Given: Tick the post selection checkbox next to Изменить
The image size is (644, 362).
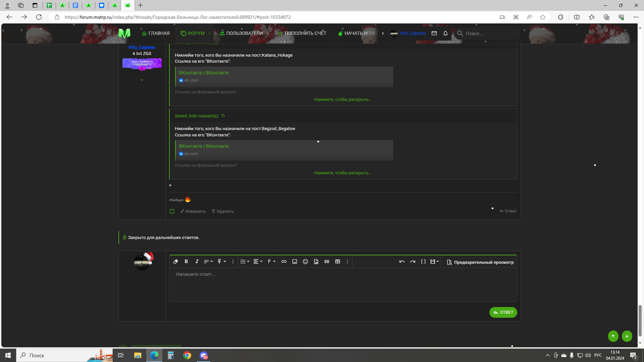Looking at the screenshot, I should click(172, 211).
